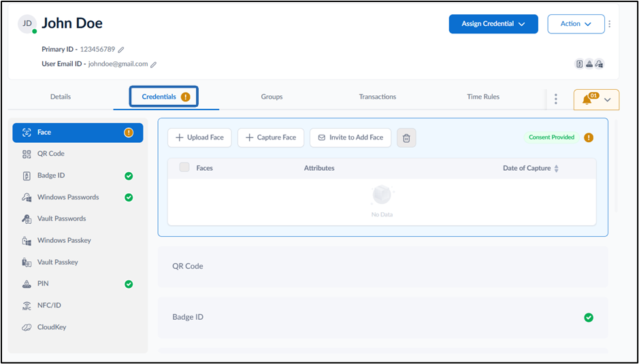Image resolution: width=639 pixels, height=364 pixels.
Task: Click the Faces column header
Action: [205, 168]
